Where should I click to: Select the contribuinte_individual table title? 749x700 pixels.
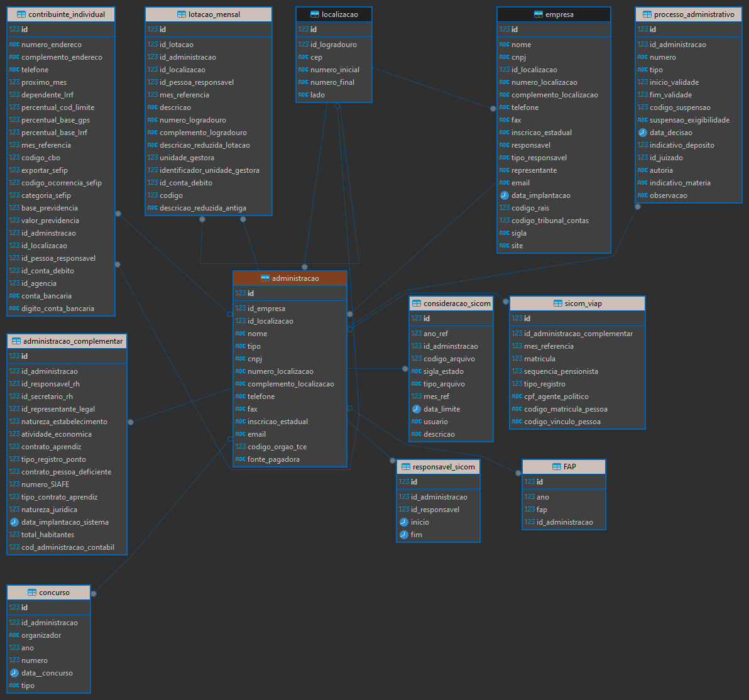(67, 14)
